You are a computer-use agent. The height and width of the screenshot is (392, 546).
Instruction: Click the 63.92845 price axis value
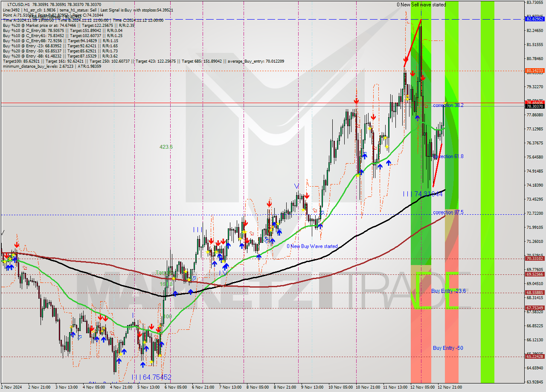pyautogui.click(x=535, y=382)
